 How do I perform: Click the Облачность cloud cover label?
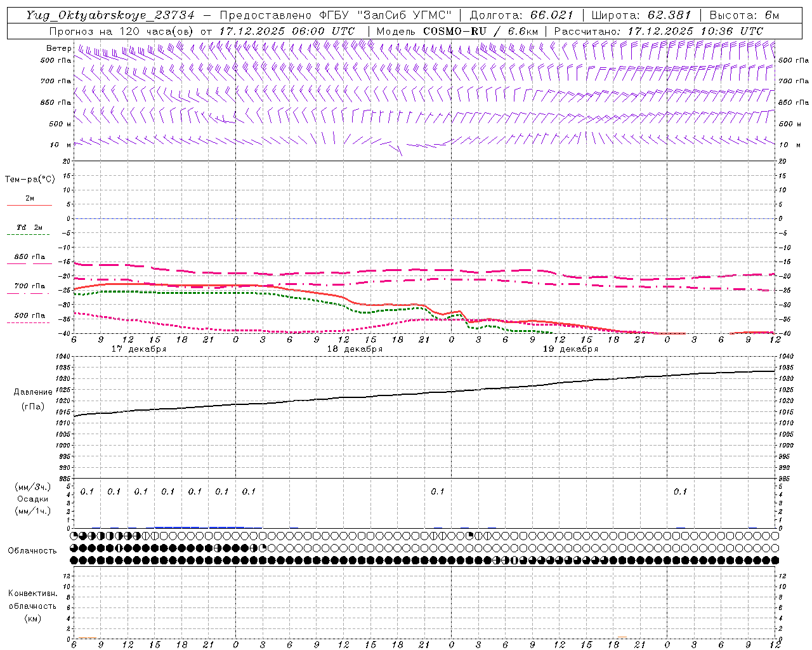[x=32, y=550]
